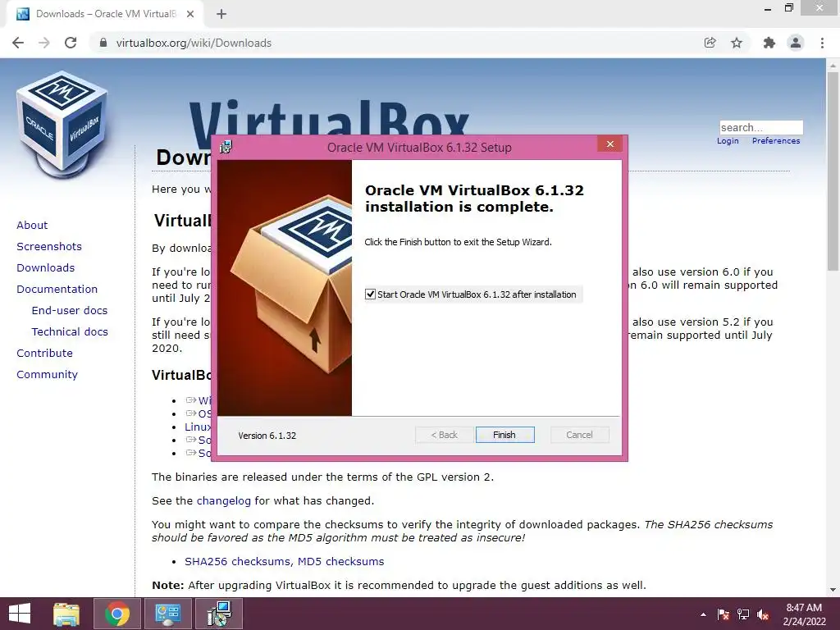Image resolution: width=840 pixels, height=630 pixels.
Task: Click the 'installation is complete.' heading
Action: tap(459, 207)
